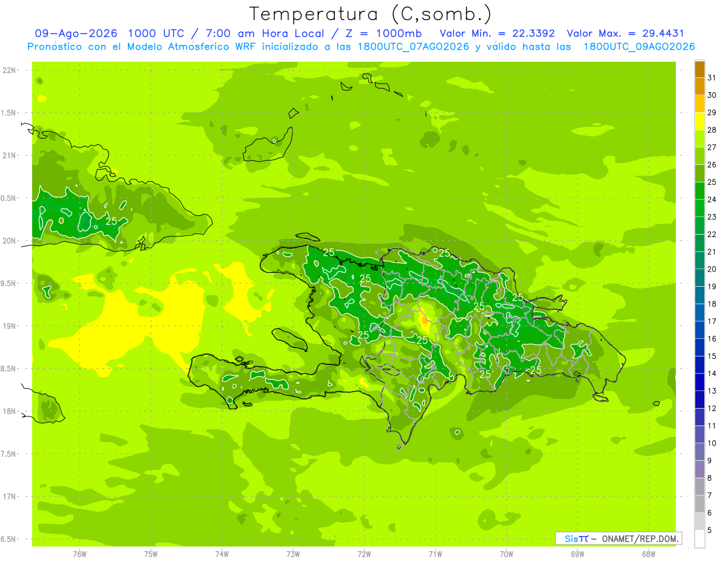Click the 'SisTT - ONAMET/REP.DOM.' credit box
The width and height of the screenshot is (728, 562).
618,538
